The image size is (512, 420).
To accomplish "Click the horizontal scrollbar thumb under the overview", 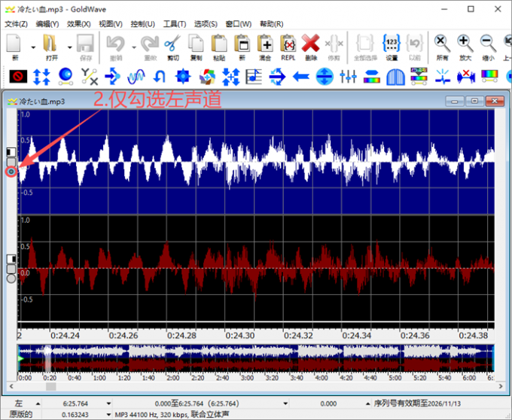I will (50, 387).
